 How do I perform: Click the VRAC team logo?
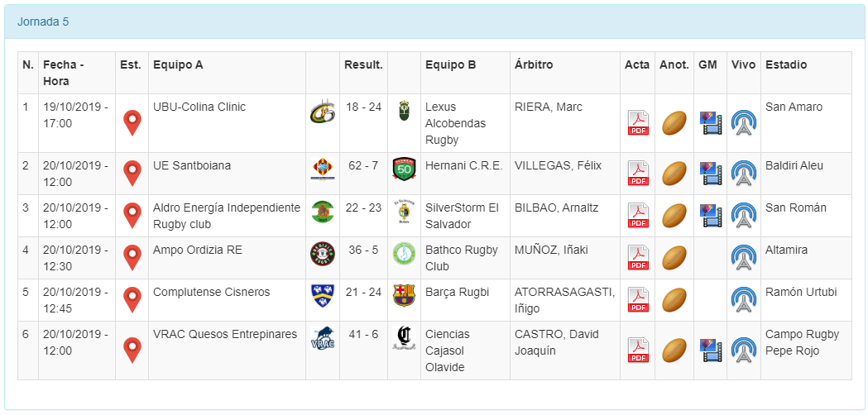(322, 339)
